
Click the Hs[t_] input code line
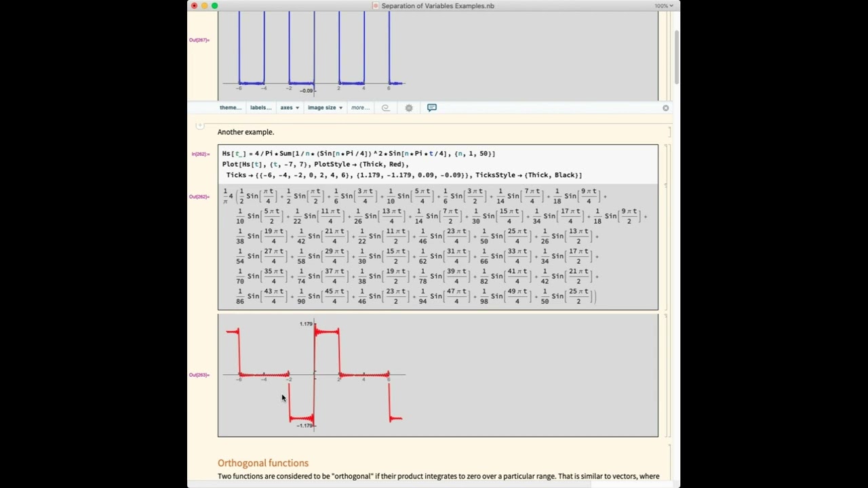(359, 154)
